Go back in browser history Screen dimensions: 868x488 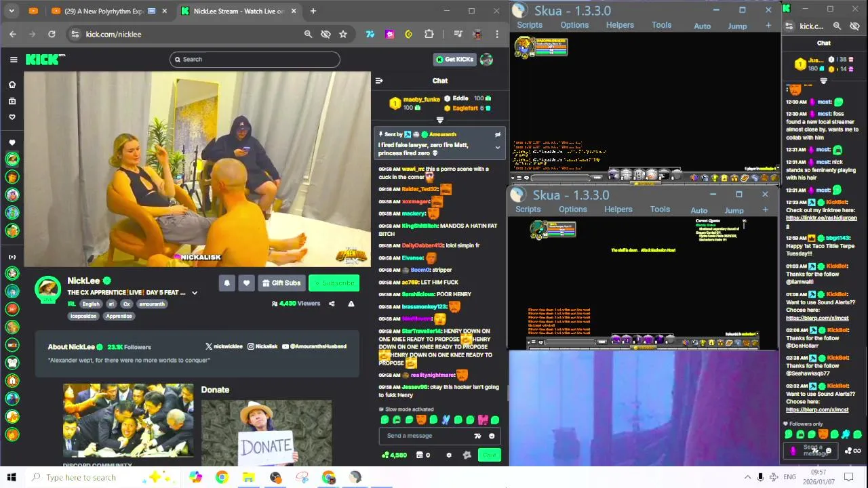(x=13, y=34)
